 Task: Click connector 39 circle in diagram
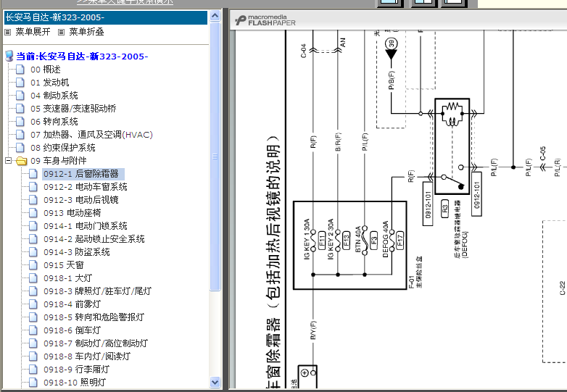pos(392,43)
